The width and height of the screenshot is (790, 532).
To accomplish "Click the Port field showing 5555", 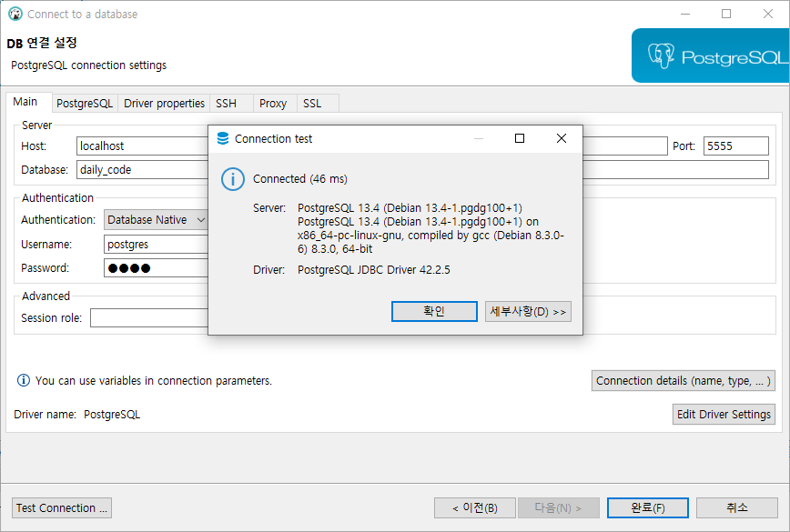I will (x=736, y=146).
